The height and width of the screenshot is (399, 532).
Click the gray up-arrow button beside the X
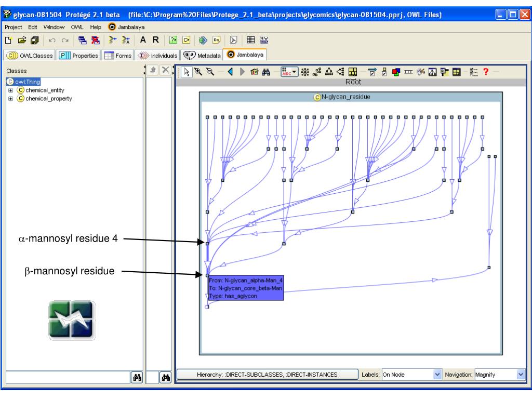(x=153, y=70)
